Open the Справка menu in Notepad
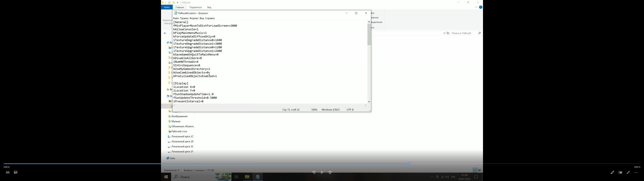Image resolution: width=644 pixels, height=181 pixels. 210,18
